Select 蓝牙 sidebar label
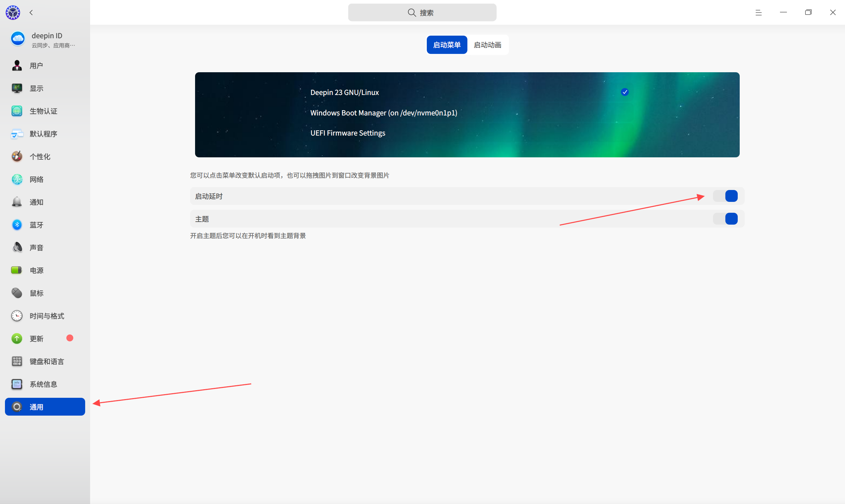Image resolution: width=845 pixels, height=504 pixels. click(x=36, y=225)
